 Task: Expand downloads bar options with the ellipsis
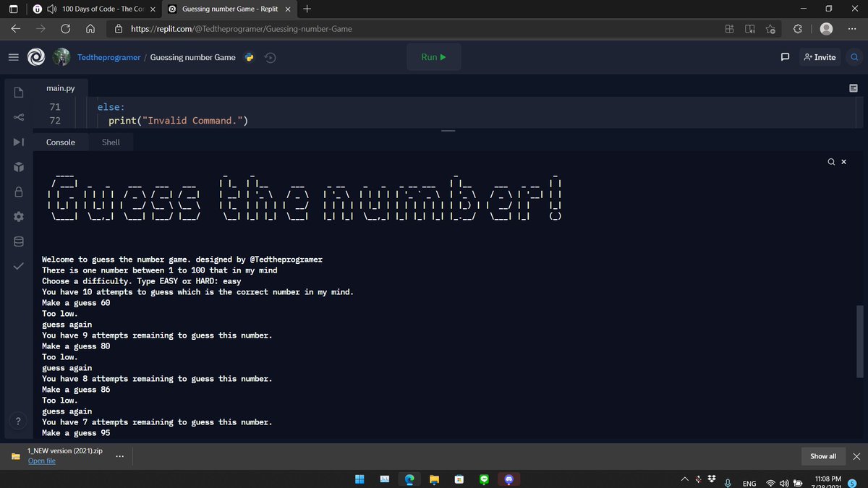pyautogui.click(x=119, y=456)
